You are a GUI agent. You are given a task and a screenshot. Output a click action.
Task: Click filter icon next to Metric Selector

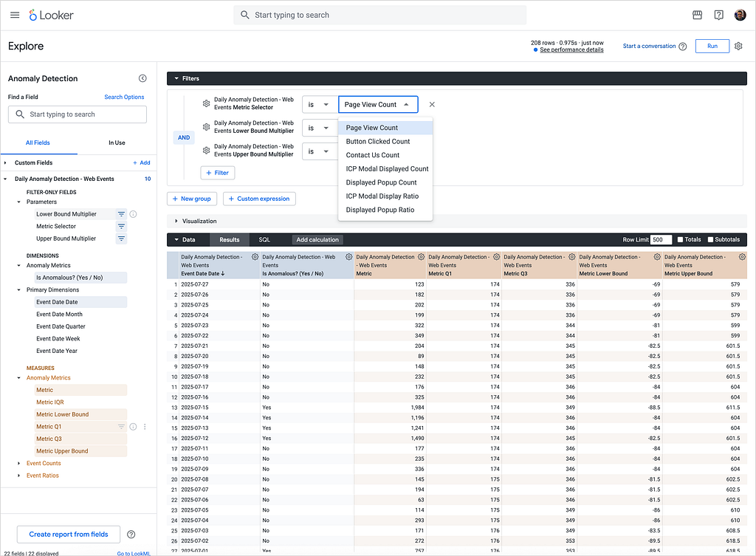pos(122,226)
